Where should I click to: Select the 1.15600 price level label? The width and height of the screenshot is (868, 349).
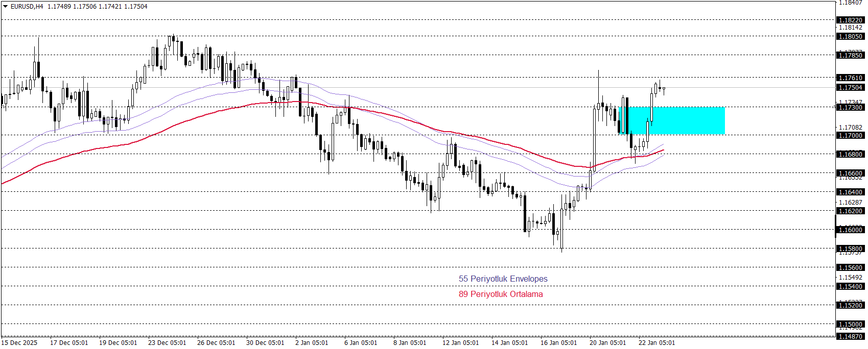tap(850, 268)
